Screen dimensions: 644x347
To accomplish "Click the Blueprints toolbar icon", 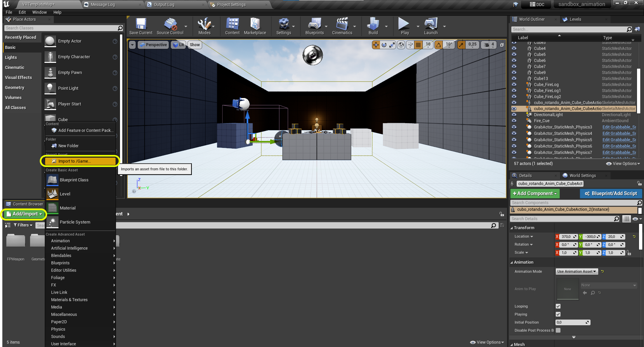I will [314, 26].
